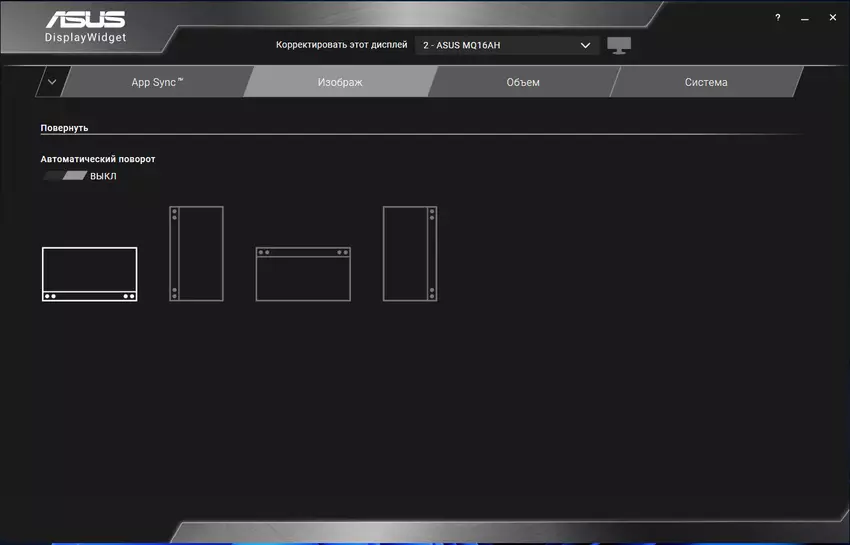Click the 'Корректировать этот дисплей' label
850x545 pixels.
341,46
